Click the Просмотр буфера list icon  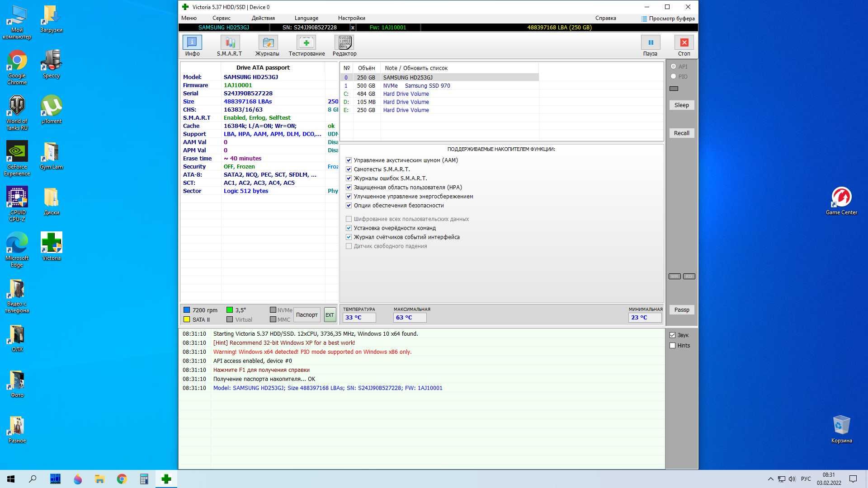pos(644,19)
